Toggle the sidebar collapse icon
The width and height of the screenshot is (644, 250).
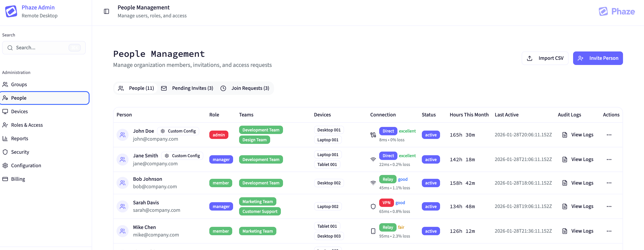point(106,11)
